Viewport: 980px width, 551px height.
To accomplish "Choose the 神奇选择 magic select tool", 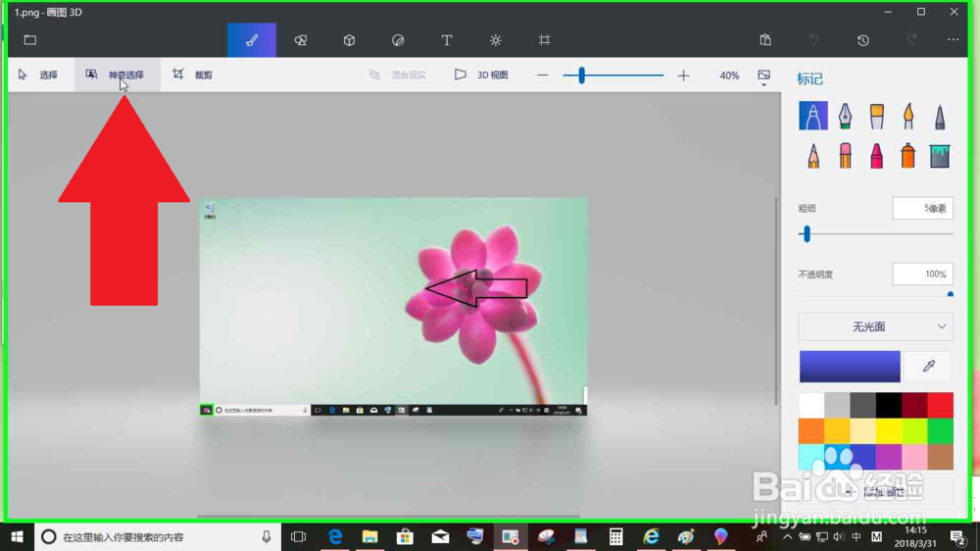I will tap(117, 75).
